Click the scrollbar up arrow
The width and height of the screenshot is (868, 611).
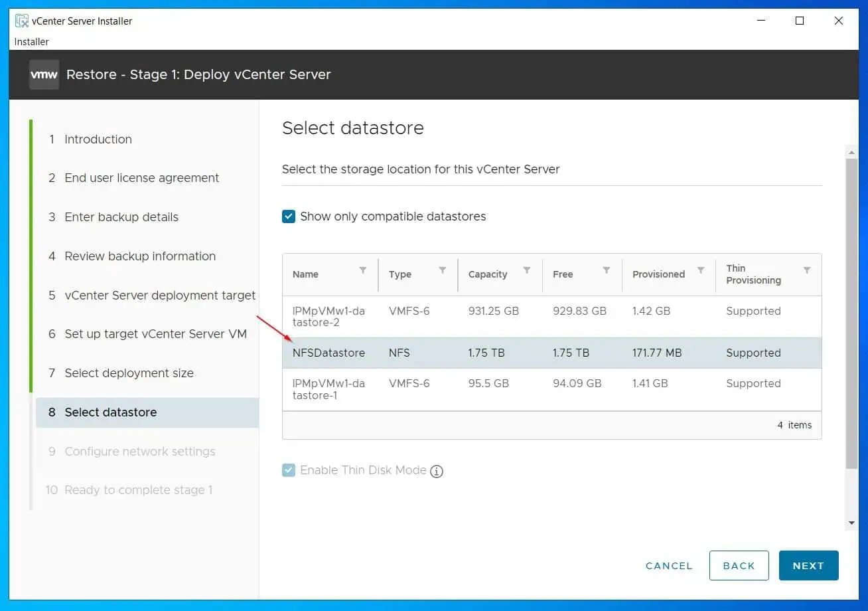[x=852, y=152]
